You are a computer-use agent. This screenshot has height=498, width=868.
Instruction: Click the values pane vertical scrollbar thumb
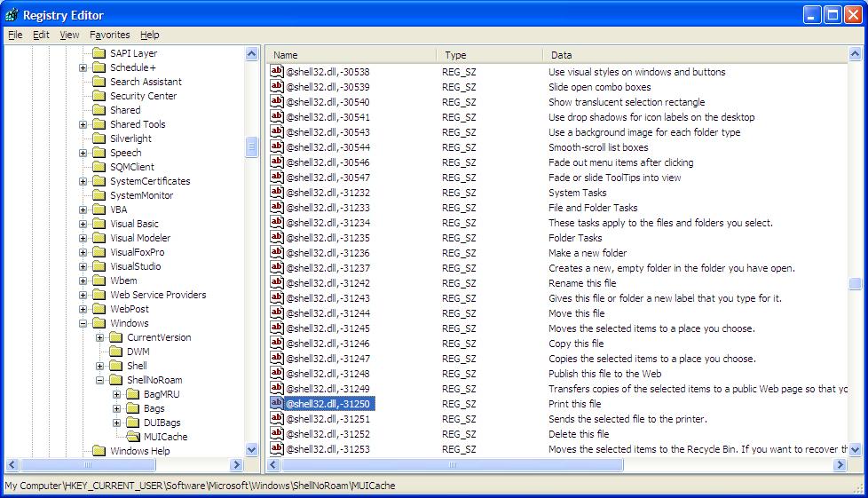(x=855, y=284)
